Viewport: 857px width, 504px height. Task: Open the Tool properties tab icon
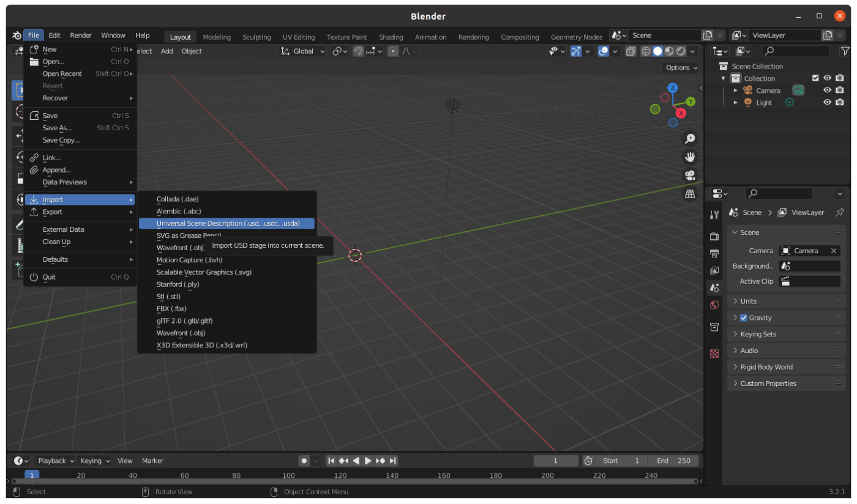[x=714, y=215]
